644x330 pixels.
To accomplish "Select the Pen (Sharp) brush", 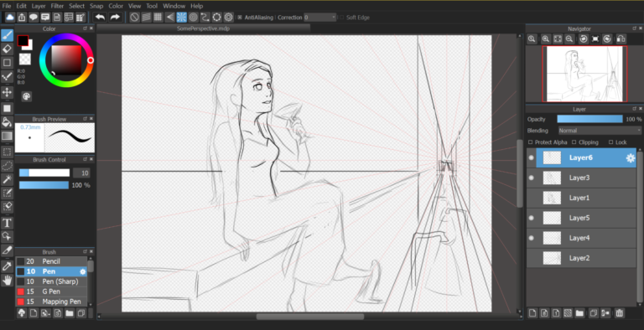I will 51,281.
